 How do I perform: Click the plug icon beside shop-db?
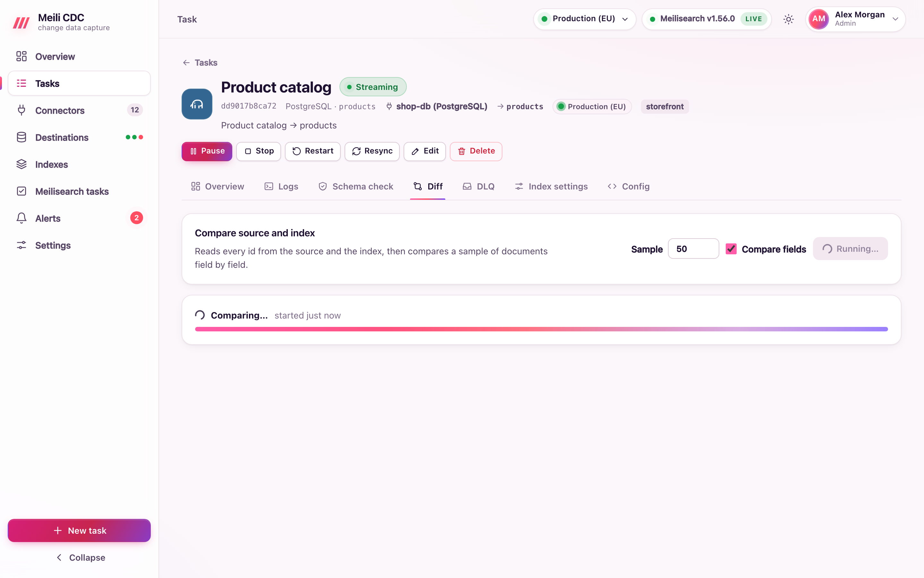(389, 106)
